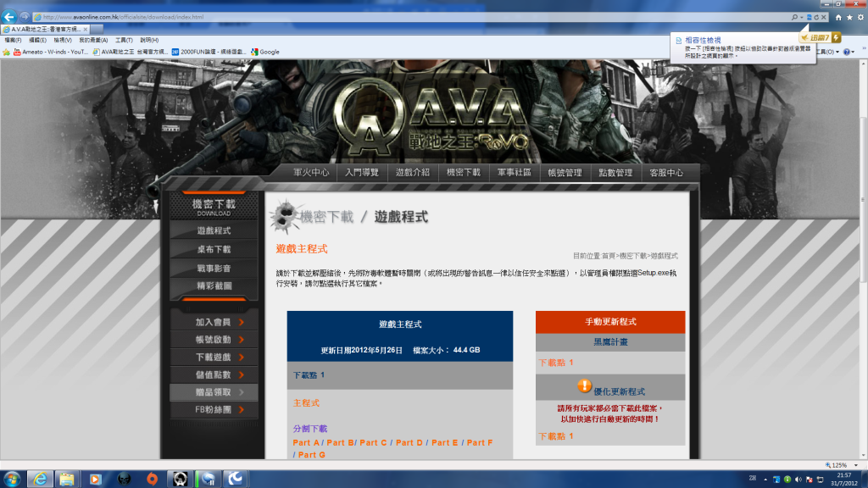This screenshot has width=868, height=488.
Task: Stop loading with the address bar X icon
Action: (824, 17)
